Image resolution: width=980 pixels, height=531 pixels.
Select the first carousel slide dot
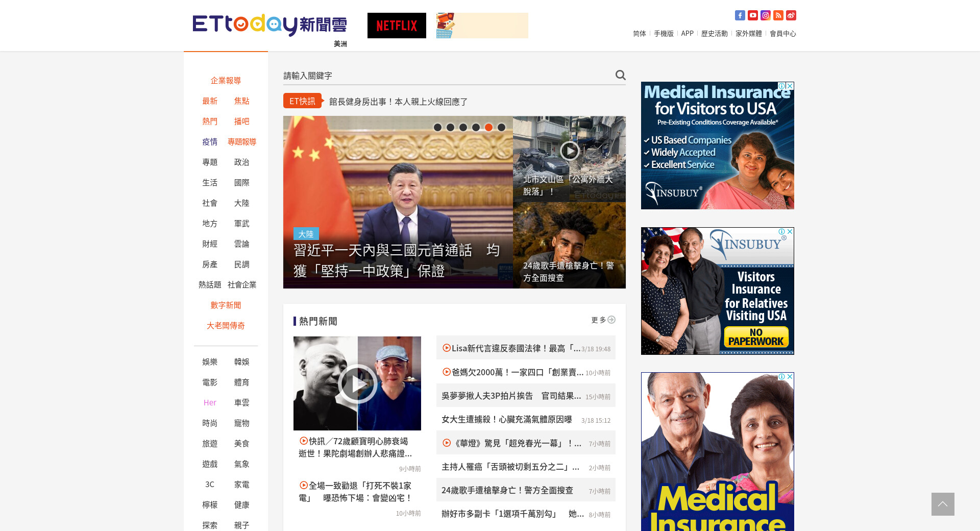point(437,127)
